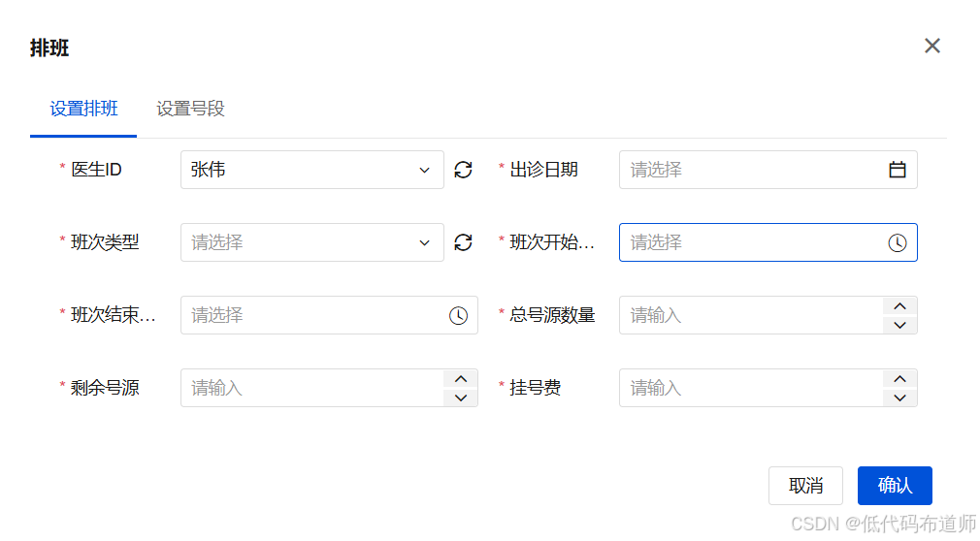Switch to the 设置排班 tab
980x541 pixels.
[83, 109]
